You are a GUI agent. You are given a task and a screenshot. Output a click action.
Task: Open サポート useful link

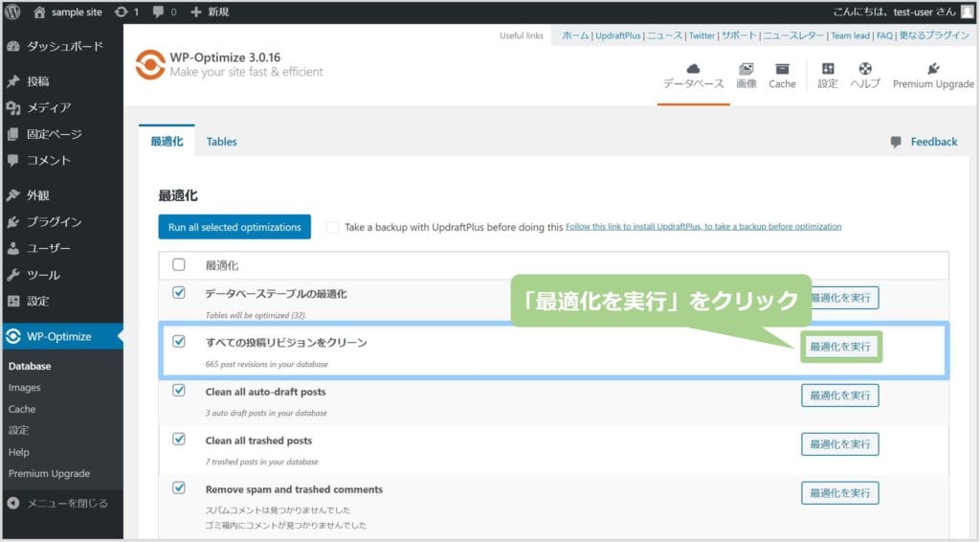740,35
